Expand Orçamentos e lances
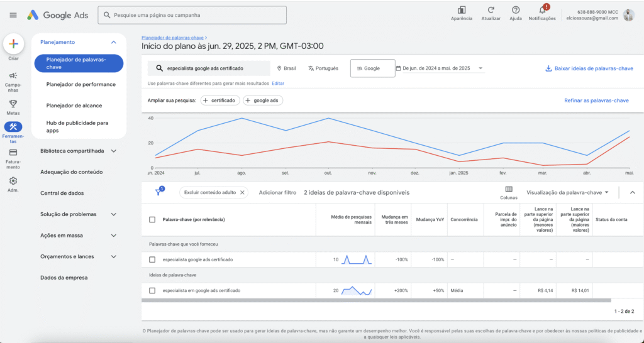This screenshot has height=343, width=644. point(114,256)
